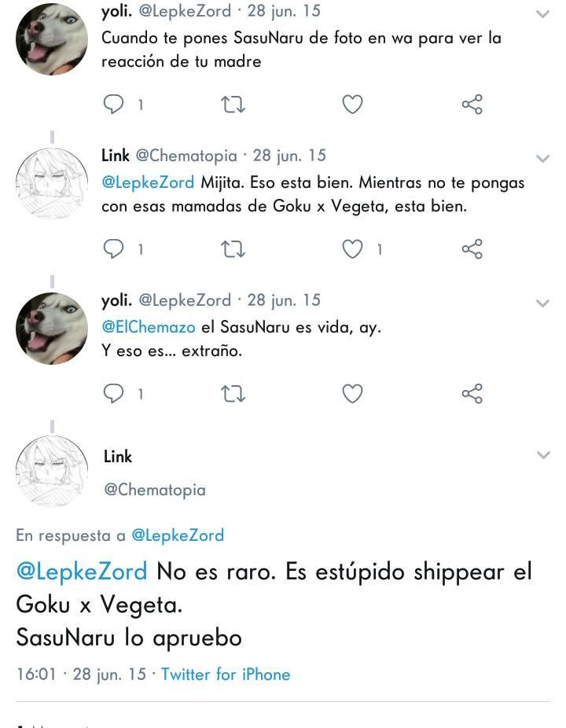Share yoli's 'SasuNaru es vida' tweet
Screen dimensions: 566x728
(x=472, y=394)
